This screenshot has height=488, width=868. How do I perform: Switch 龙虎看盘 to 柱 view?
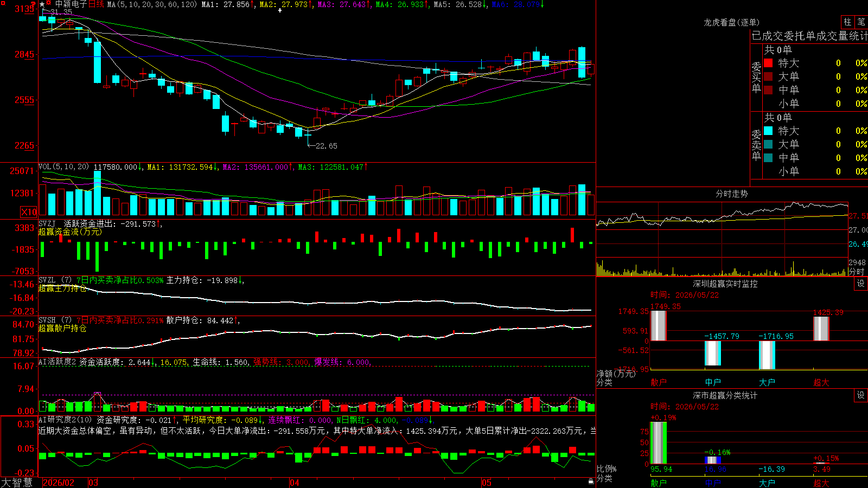click(847, 22)
